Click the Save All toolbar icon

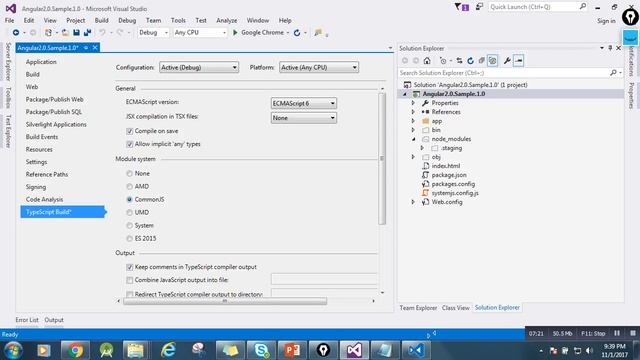[87, 33]
